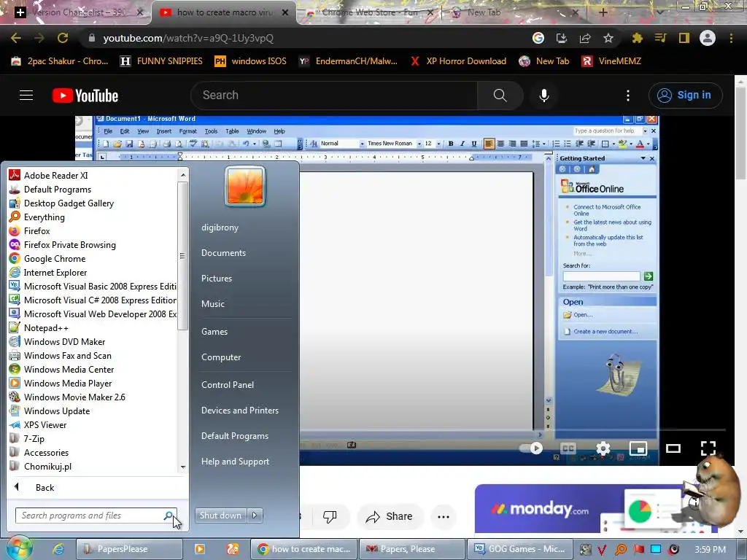Click the YouTube Sign in button
This screenshot has width=747, height=560.
685,96
